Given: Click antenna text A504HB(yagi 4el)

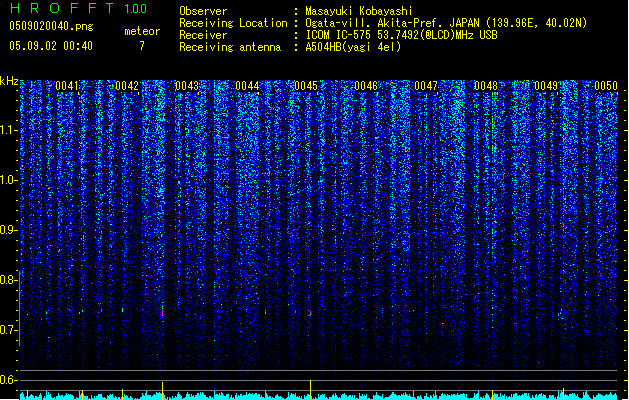Looking at the screenshot, I should 353,47.
